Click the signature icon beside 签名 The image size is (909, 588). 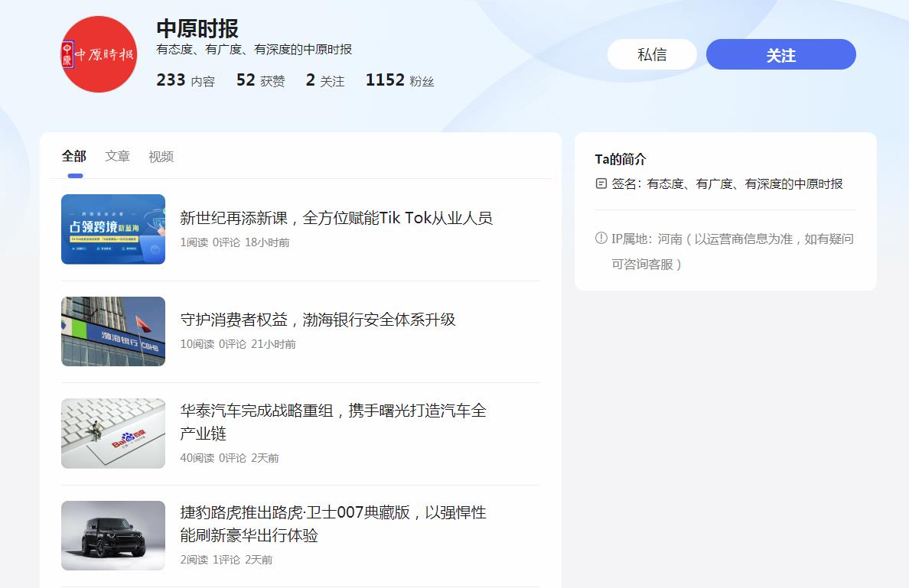tap(601, 184)
